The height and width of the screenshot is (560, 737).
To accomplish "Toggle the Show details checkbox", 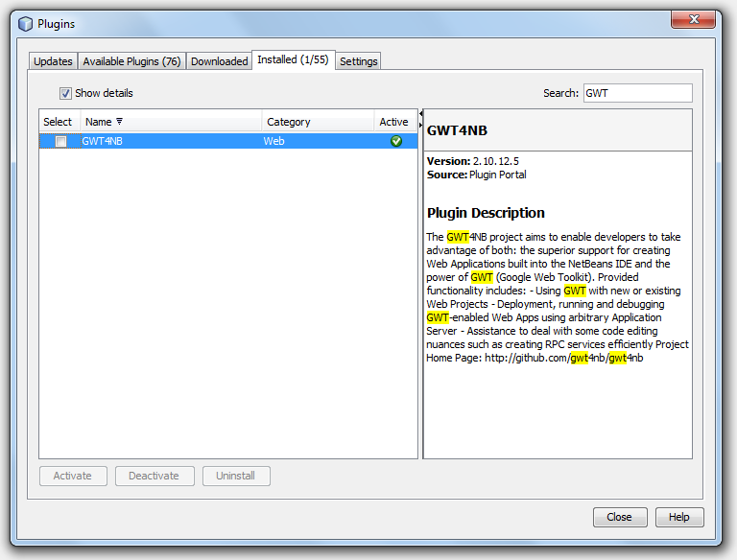I will (x=65, y=93).
